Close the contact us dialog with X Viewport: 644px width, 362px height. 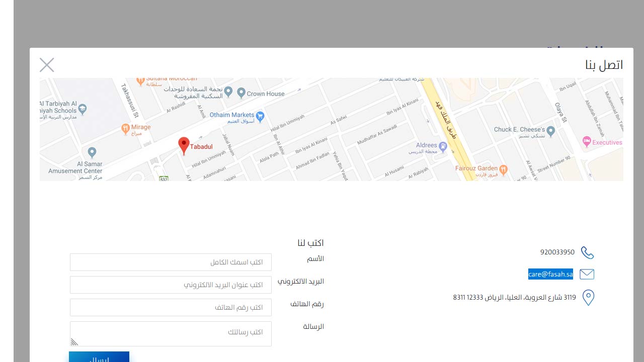47,65
